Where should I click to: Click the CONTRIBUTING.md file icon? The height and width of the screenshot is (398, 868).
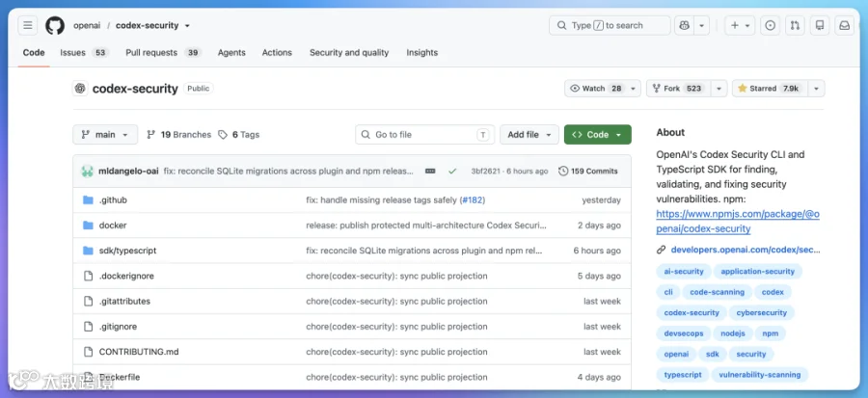tap(88, 352)
